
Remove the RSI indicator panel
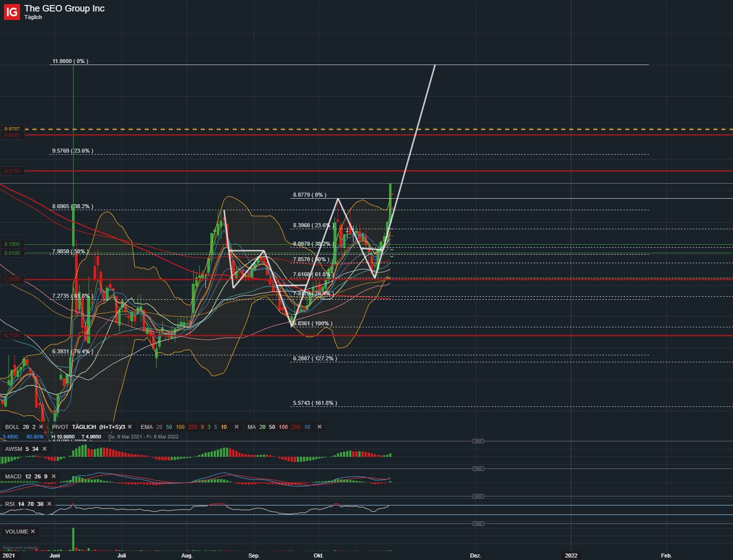coord(49,504)
